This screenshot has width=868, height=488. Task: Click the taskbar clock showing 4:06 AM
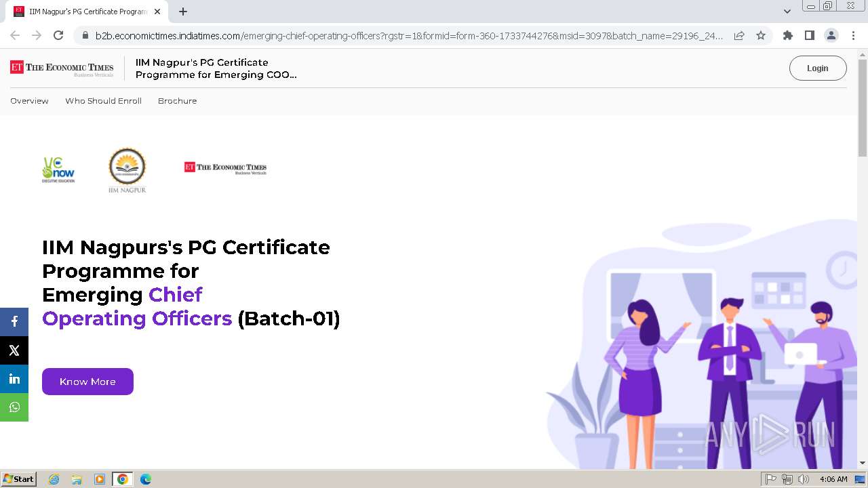click(x=833, y=479)
